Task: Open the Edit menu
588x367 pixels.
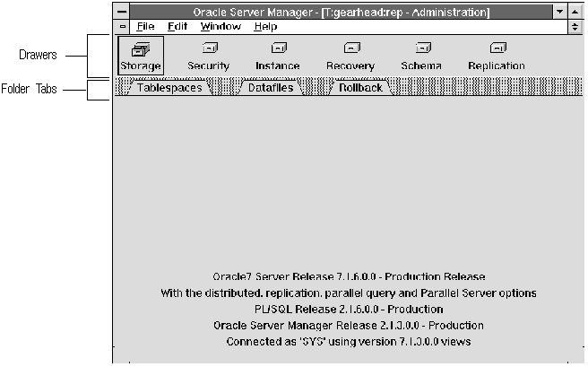Action: (x=177, y=27)
